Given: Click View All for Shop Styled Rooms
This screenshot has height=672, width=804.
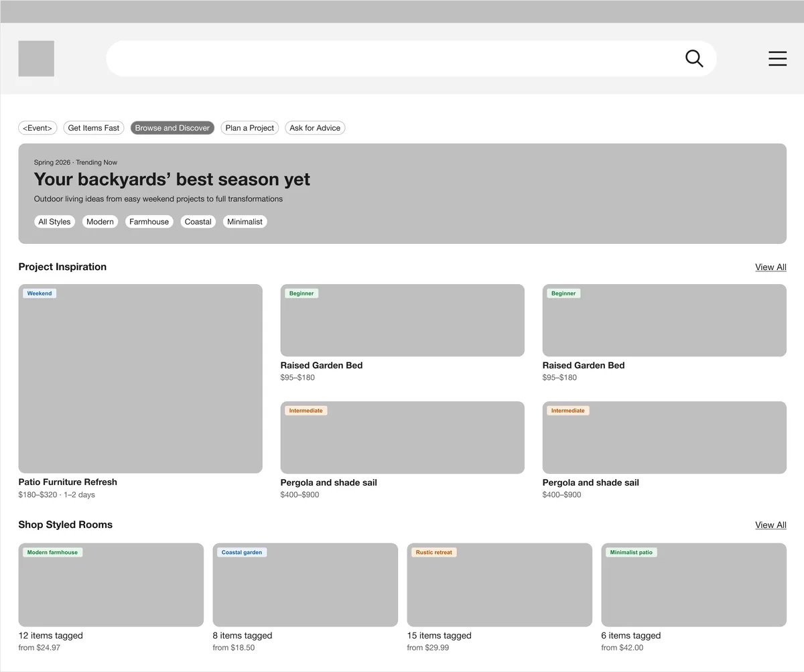Looking at the screenshot, I should click(x=770, y=525).
